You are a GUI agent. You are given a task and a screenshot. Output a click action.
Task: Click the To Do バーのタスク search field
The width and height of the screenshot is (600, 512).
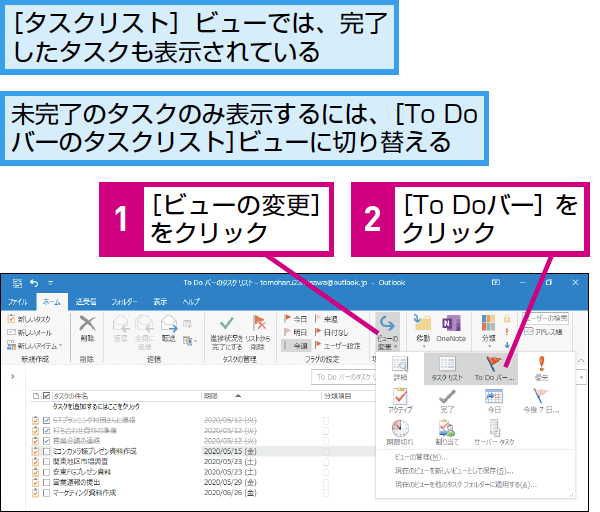coord(343,377)
